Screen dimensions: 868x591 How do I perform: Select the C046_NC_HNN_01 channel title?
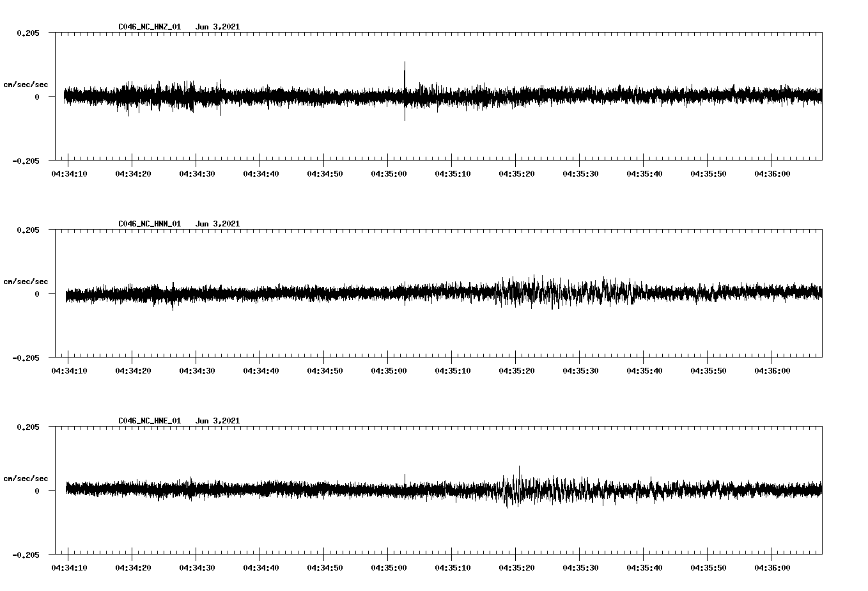(x=150, y=224)
